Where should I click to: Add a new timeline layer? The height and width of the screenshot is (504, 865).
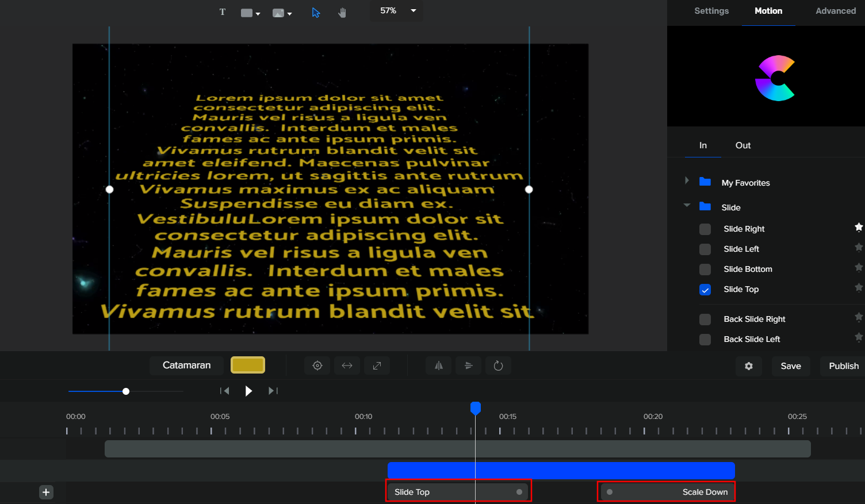click(46, 492)
